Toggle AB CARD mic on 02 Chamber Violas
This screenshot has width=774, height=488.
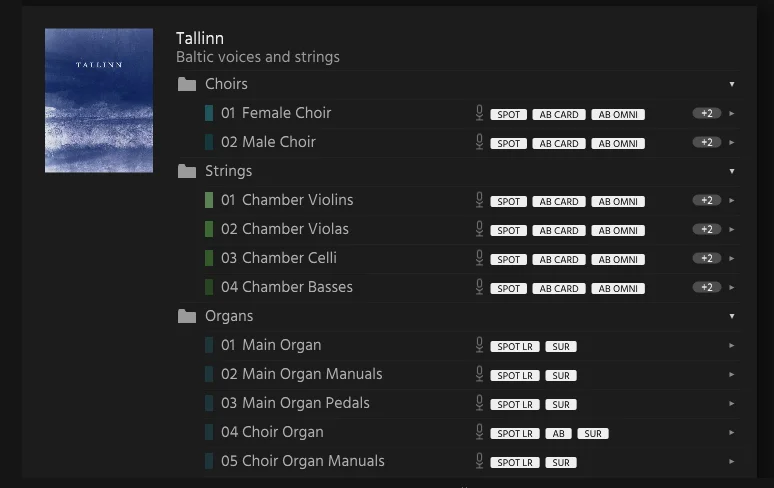pyautogui.click(x=559, y=230)
